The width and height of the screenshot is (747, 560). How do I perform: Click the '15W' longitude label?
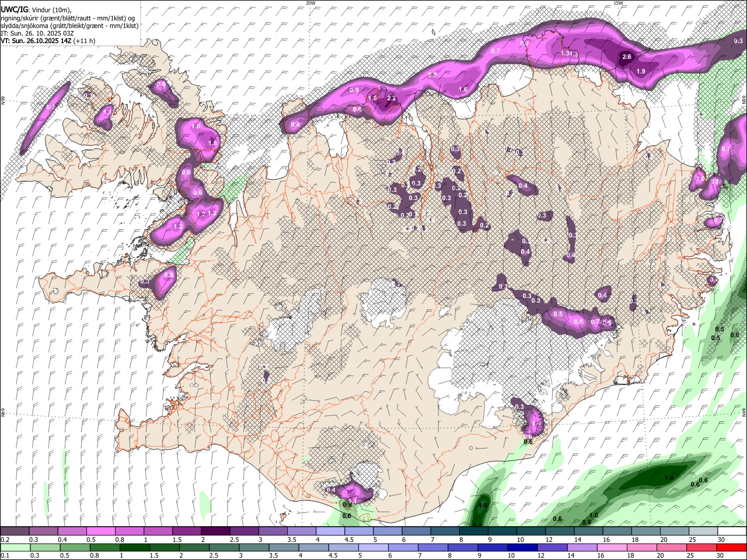(618, 3)
